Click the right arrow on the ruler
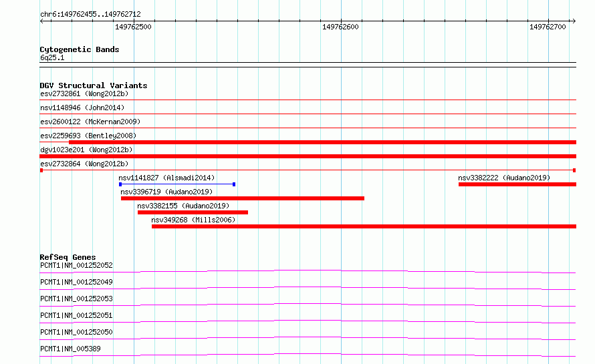Image resolution: width=595 pixels, height=364 pixels. click(x=574, y=21)
